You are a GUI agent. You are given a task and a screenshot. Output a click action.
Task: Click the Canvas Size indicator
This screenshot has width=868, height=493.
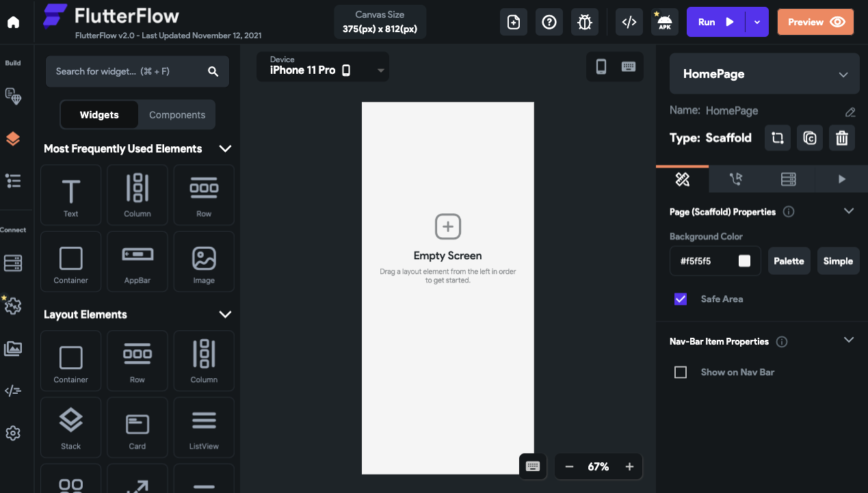coord(380,22)
